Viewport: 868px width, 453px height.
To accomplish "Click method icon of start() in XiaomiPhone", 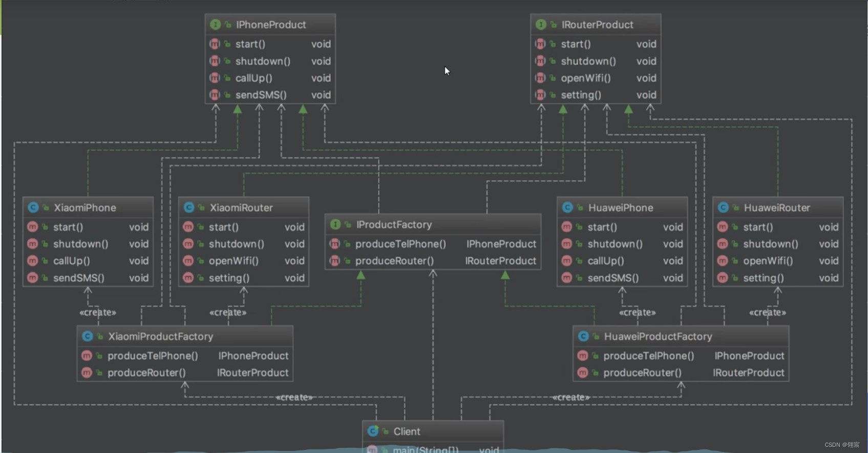I will point(33,227).
